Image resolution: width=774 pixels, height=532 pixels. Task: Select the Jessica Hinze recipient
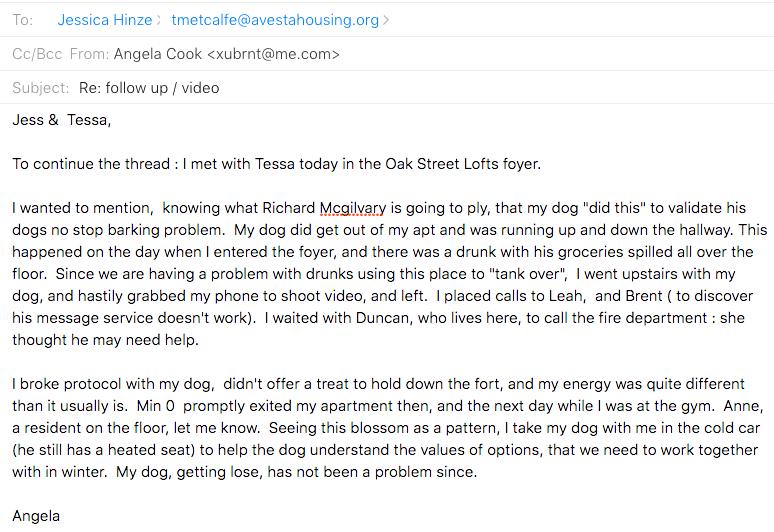pyautogui.click(x=105, y=20)
